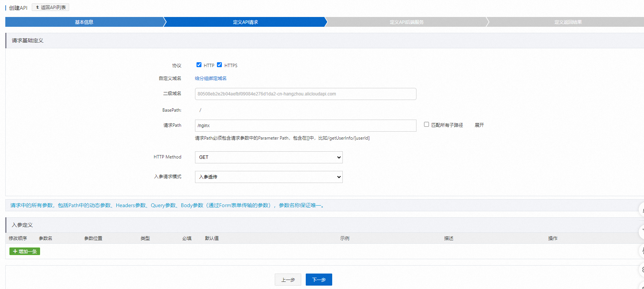The image size is (644, 289).
Task: Open the 入参请求模式 dropdown showing 入参透传
Action: tap(269, 177)
